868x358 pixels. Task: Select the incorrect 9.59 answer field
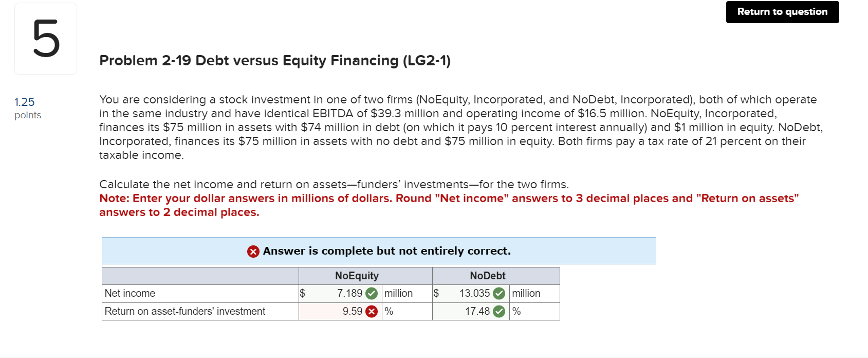click(344, 311)
